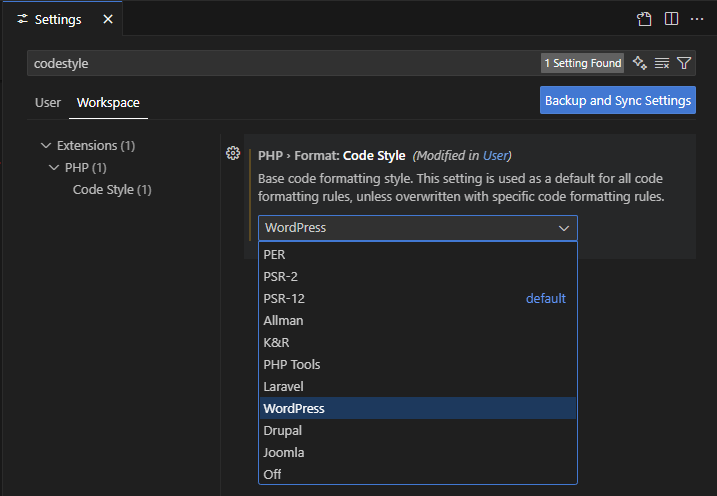Open More Actions ellipsis menu
This screenshot has width=717, height=496.
(697, 19)
